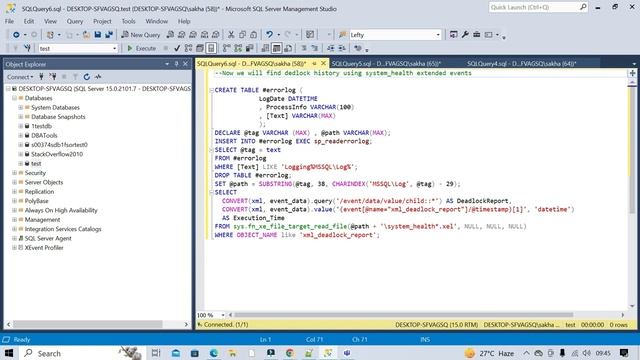Click the Activity Monitor pulse icon
This screenshot has height=360, width=640.
point(98,77)
